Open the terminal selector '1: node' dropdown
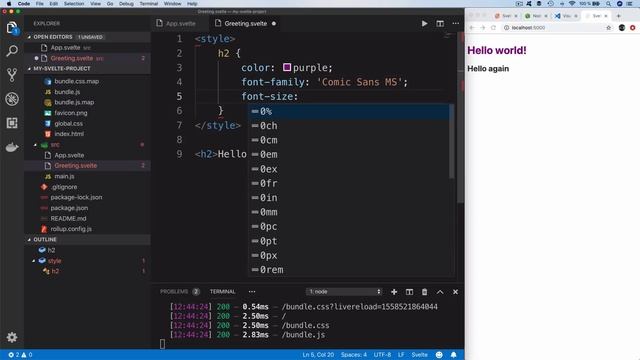 click(x=344, y=291)
